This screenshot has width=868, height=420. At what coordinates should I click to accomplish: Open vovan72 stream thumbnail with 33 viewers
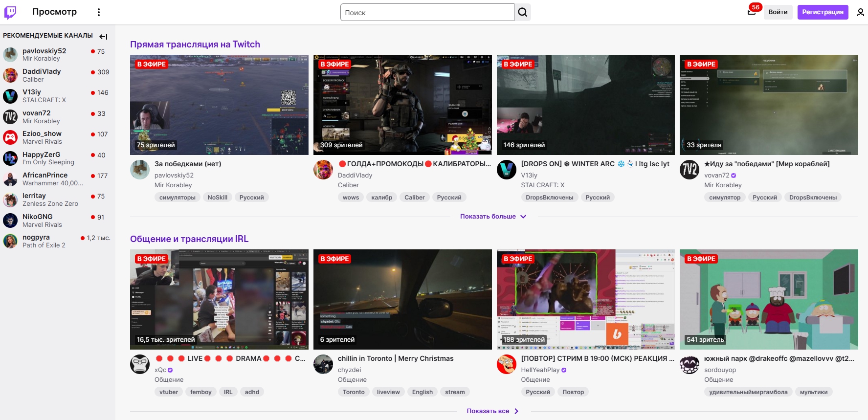769,105
